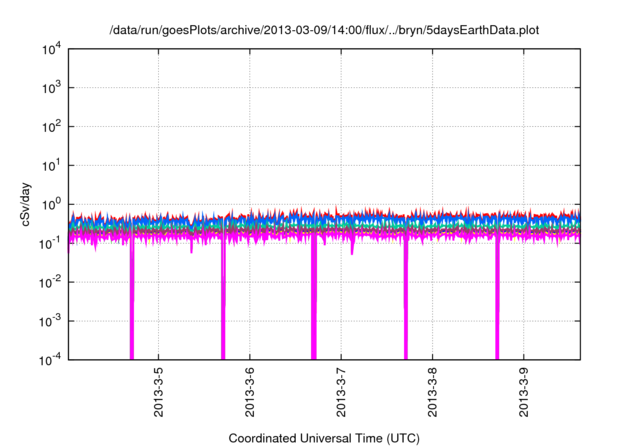Image resolution: width=640 pixels, height=448 pixels.
Task: Click the cSv/day y-axis label
Action: point(26,204)
